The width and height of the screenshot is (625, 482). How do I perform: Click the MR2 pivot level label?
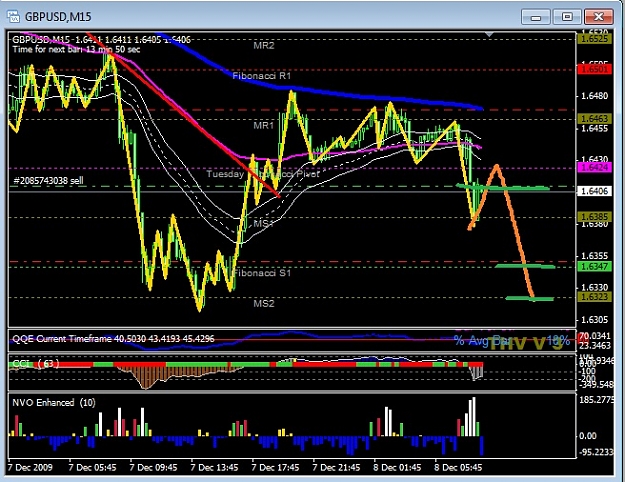coord(264,45)
